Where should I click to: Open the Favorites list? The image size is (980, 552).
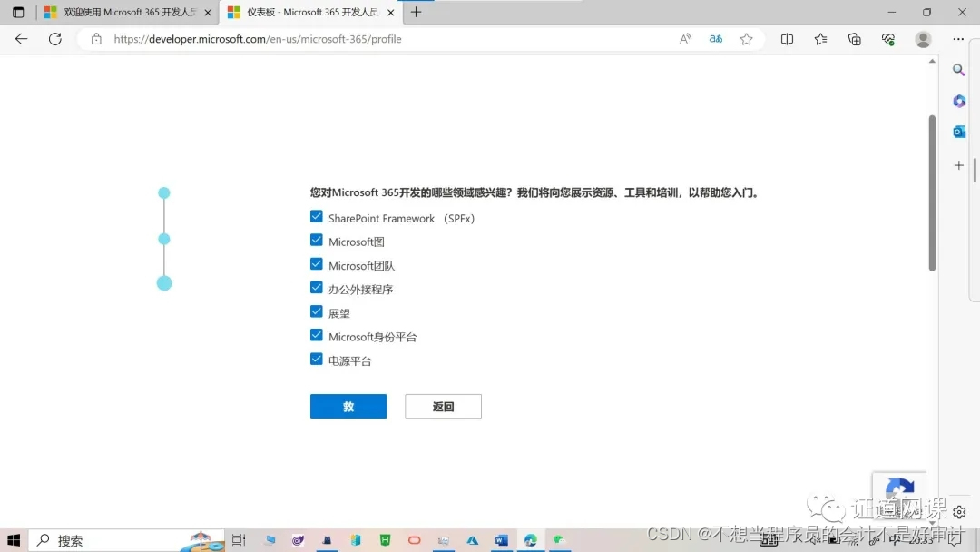pos(820,39)
